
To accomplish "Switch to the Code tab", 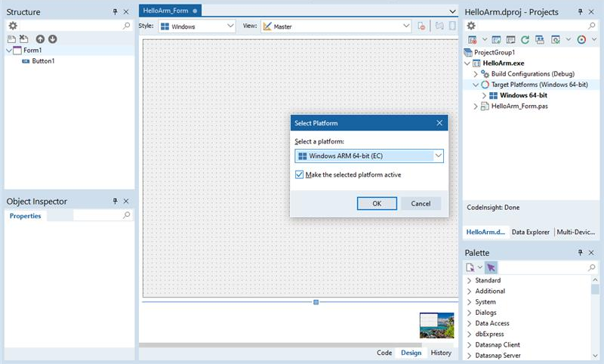I will point(384,353).
